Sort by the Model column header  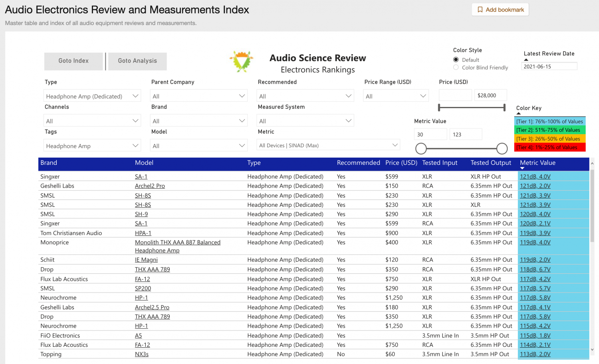pyautogui.click(x=144, y=163)
